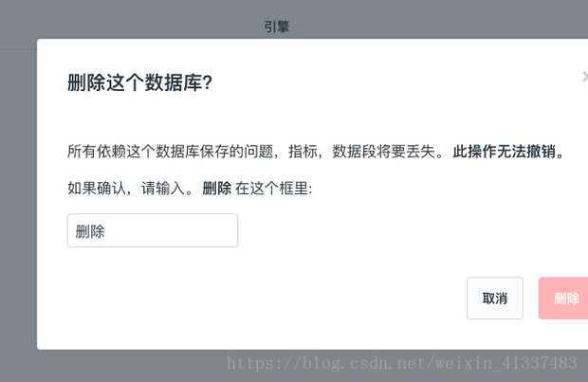588x382 pixels.
Task: Click the text 所有依赖这个数据库保存的问题
Action: (x=170, y=152)
